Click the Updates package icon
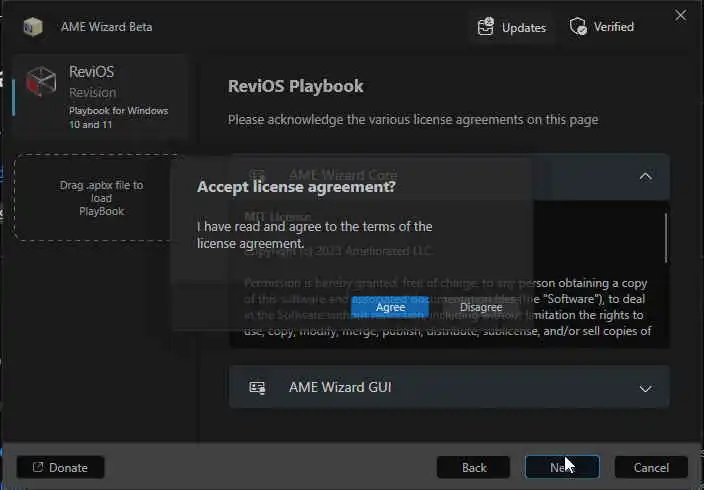The width and height of the screenshot is (704, 490). (x=485, y=26)
